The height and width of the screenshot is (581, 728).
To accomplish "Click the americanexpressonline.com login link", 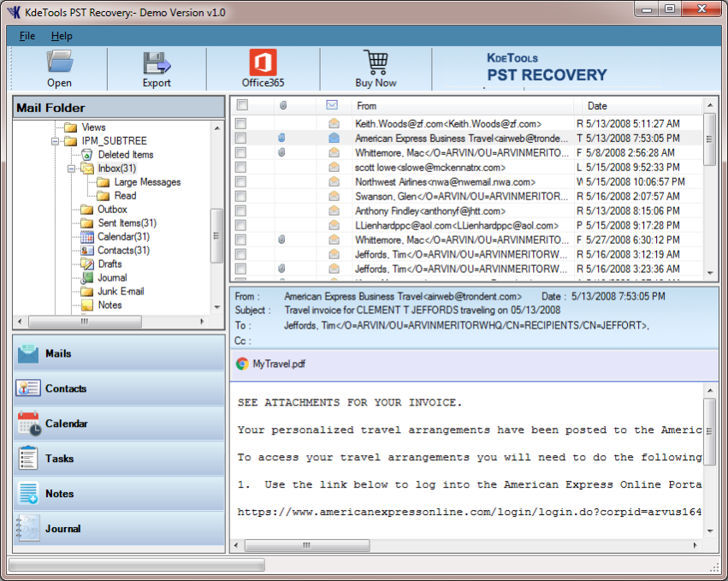I will (470, 512).
